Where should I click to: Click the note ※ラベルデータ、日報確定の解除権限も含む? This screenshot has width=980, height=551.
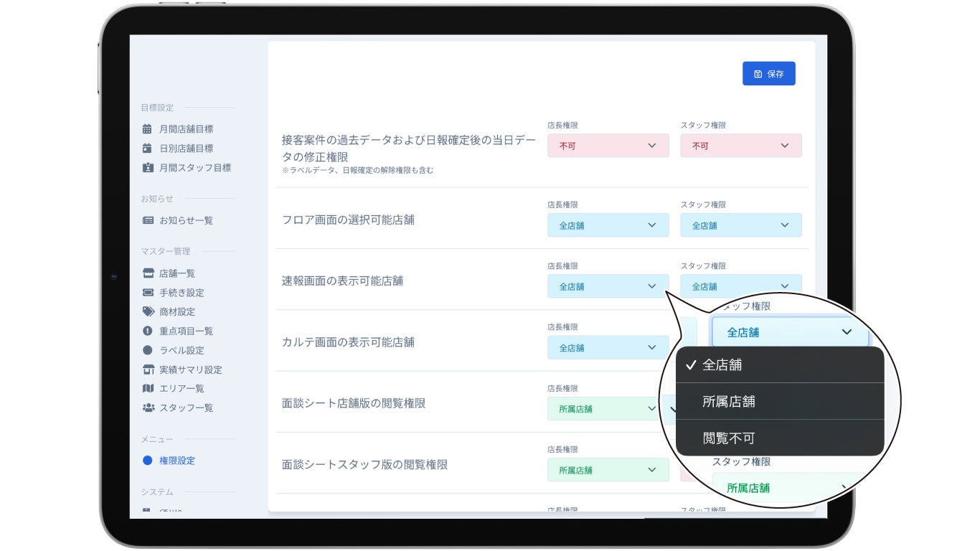point(357,170)
